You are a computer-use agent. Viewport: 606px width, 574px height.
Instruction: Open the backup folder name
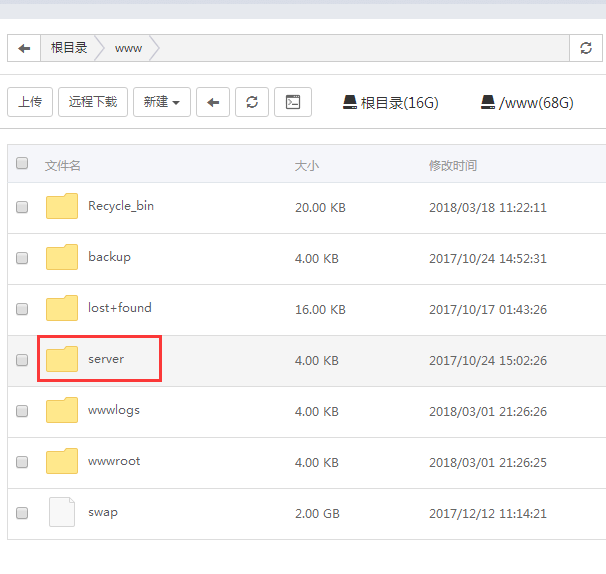[x=109, y=257]
